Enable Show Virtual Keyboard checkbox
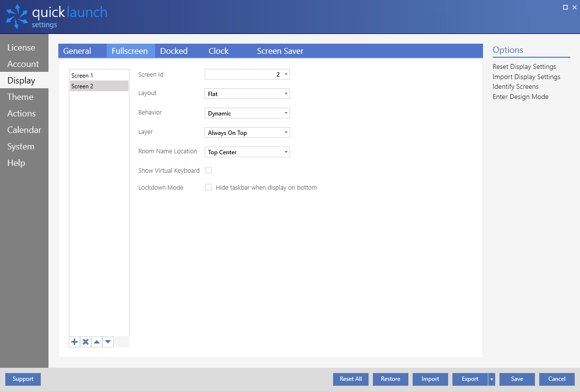 tap(208, 170)
